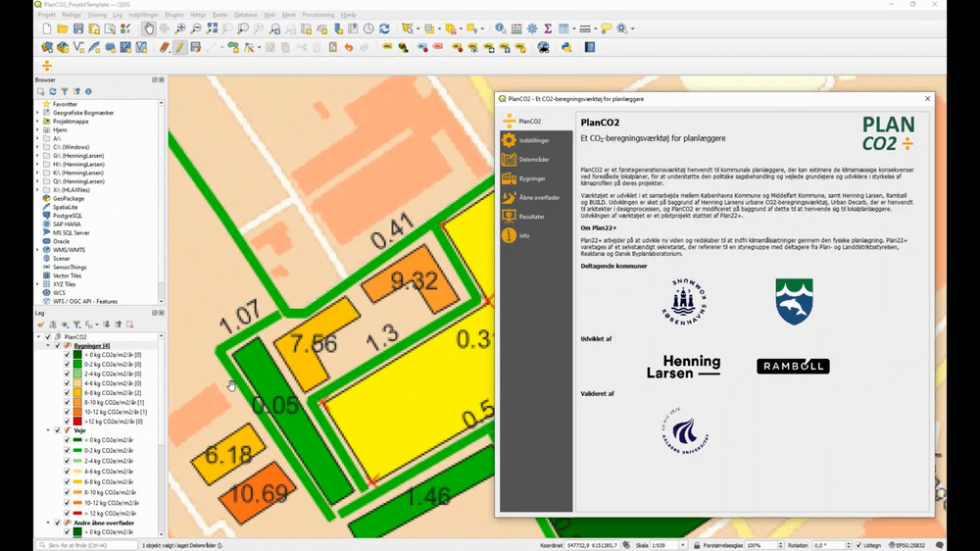The height and width of the screenshot is (551, 980).
Task: Click the Statistical Summary sigma icon
Action: (x=548, y=28)
